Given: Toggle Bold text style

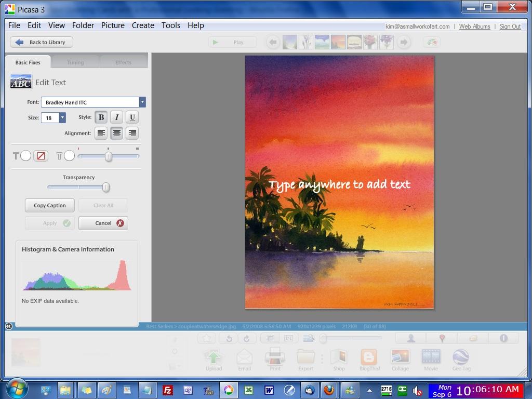Looking at the screenshot, I should point(101,117).
